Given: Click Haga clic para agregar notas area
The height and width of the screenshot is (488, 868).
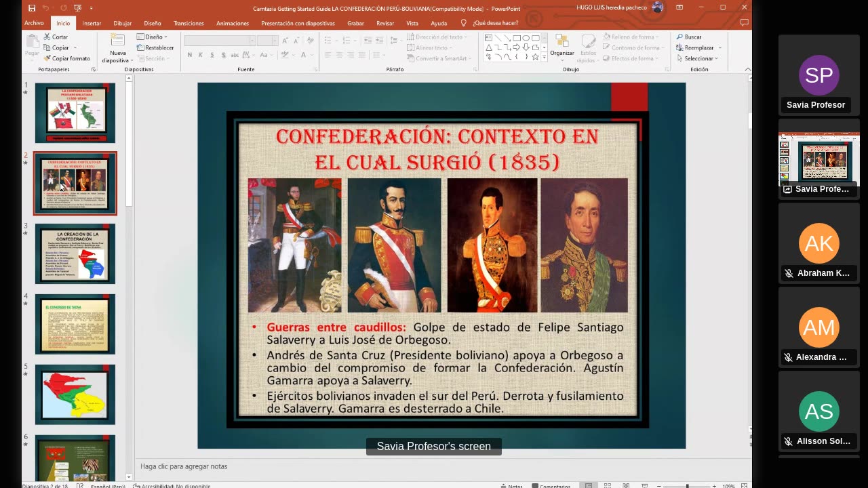Looking at the screenshot, I should [x=184, y=466].
